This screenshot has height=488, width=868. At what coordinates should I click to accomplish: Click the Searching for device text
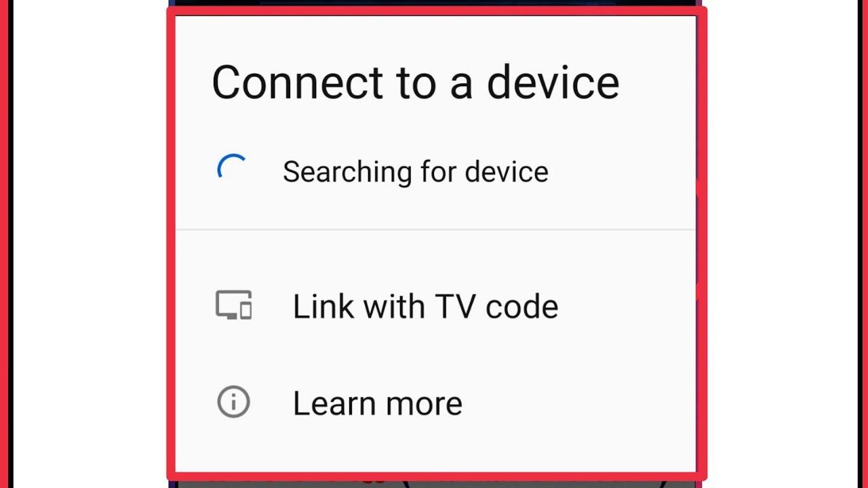(x=415, y=171)
